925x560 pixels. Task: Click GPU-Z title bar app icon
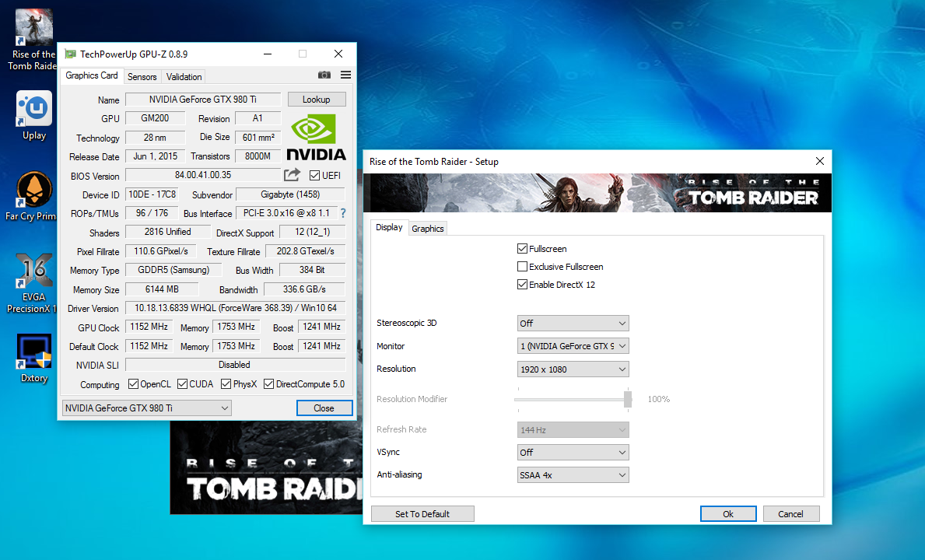point(71,54)
